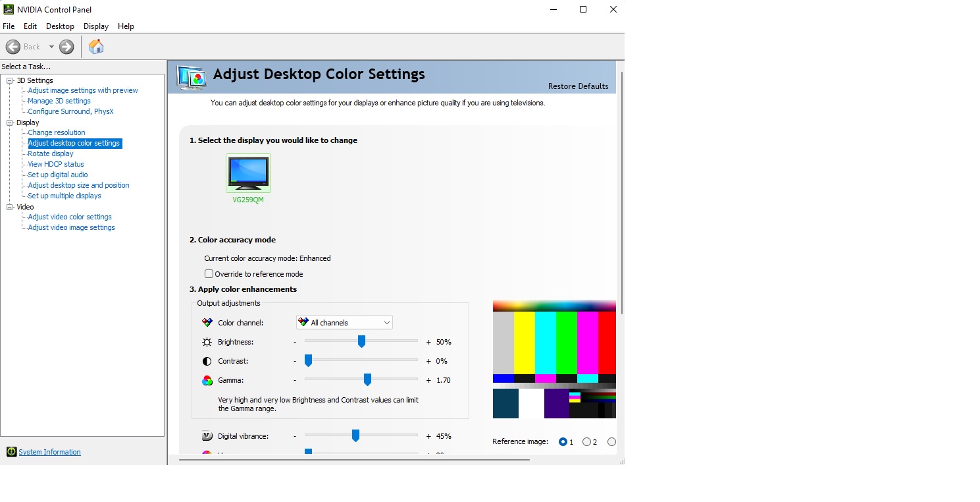Collapse the Video tree node
The width and height of the screenshot is (980, 502).
point(10,207)
